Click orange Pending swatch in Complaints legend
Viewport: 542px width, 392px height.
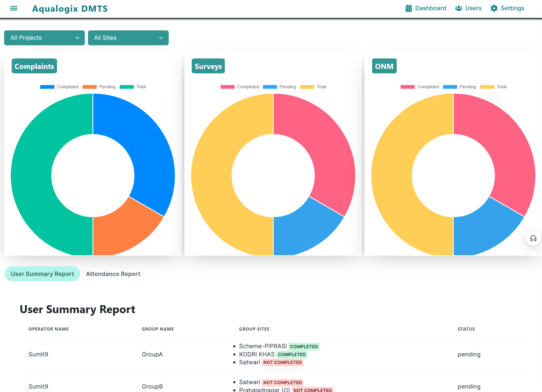point(89,87)
